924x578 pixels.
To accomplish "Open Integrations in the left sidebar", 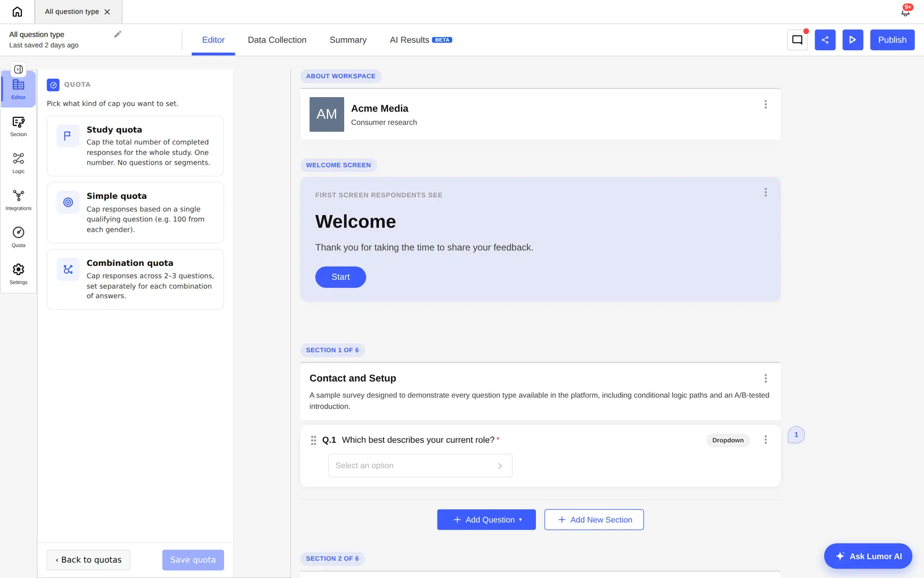I will (x=18, y=200).
